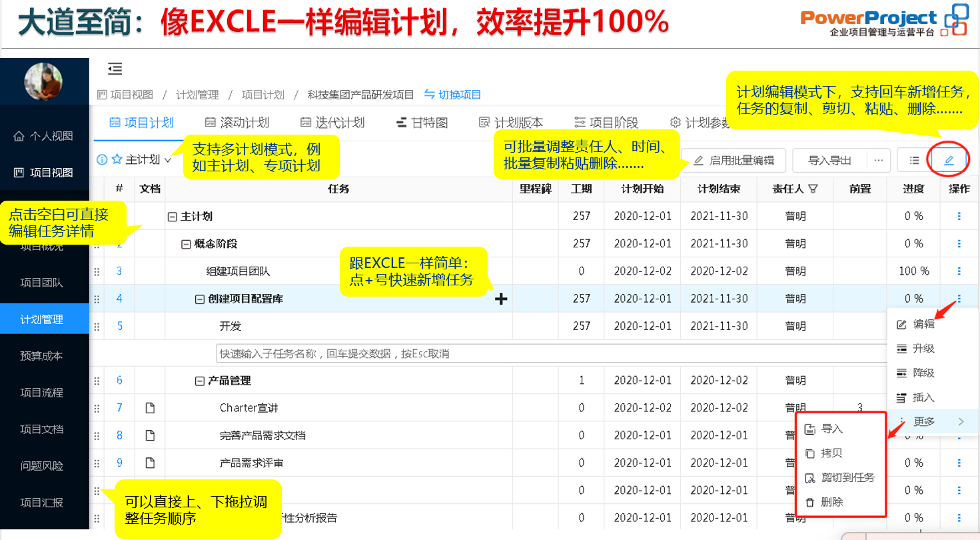The width and height of the screenshot is (980, 540).
Task: Open the three-dot actions for 主计划 row
Action: 959,216
